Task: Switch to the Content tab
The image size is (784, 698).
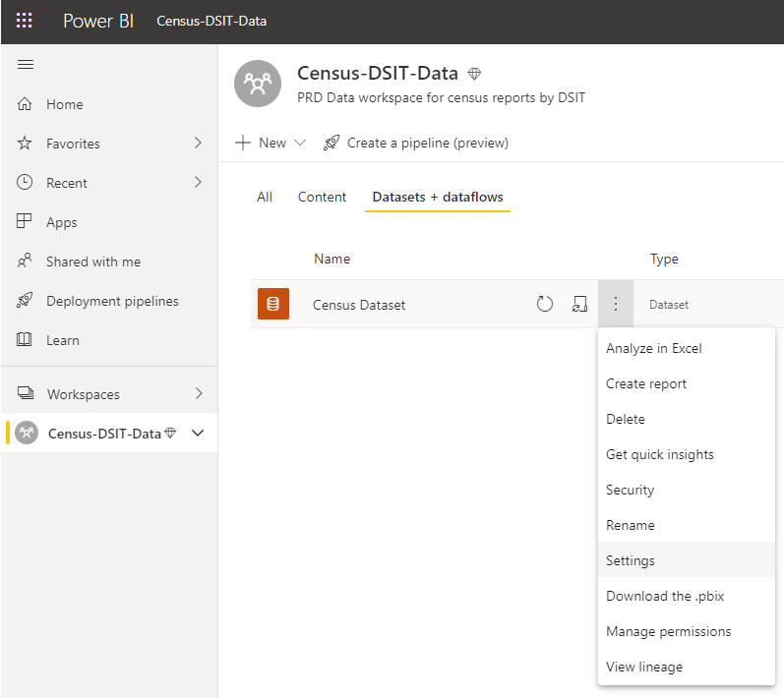Action: tap(322, 197)
